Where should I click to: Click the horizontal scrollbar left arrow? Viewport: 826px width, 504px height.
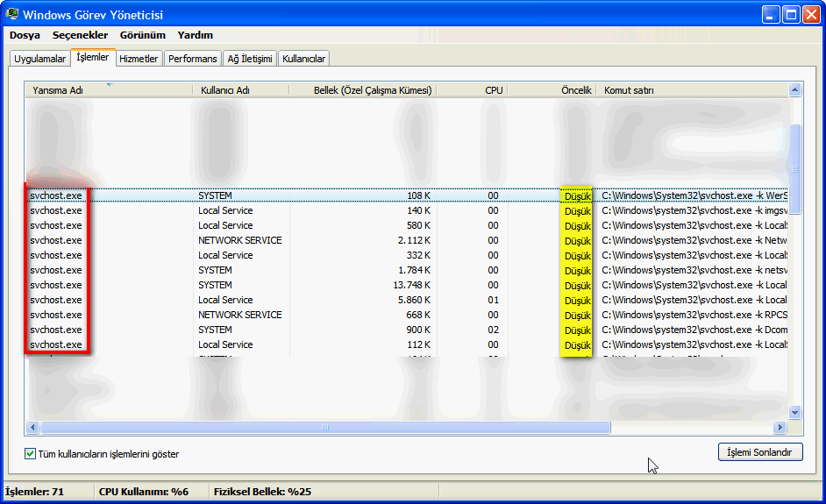pyautogui.click(x=32, y=427)
